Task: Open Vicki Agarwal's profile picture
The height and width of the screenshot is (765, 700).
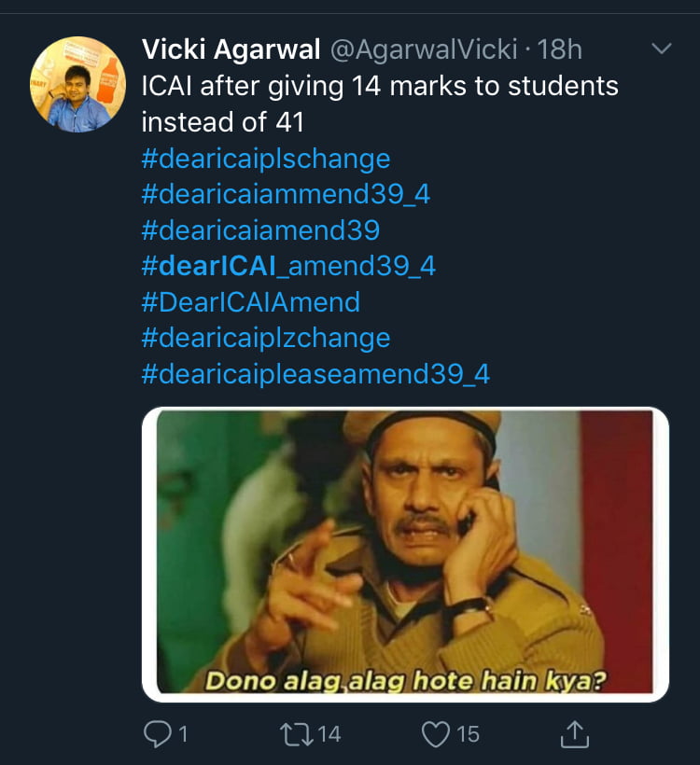Action: click(78, 85)
